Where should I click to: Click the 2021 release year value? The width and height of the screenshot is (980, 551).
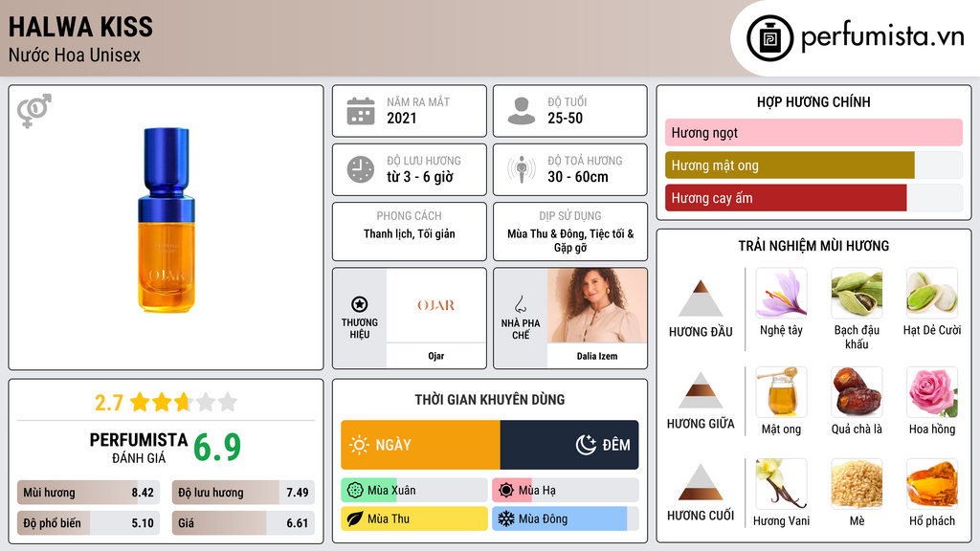click(401, 118)
